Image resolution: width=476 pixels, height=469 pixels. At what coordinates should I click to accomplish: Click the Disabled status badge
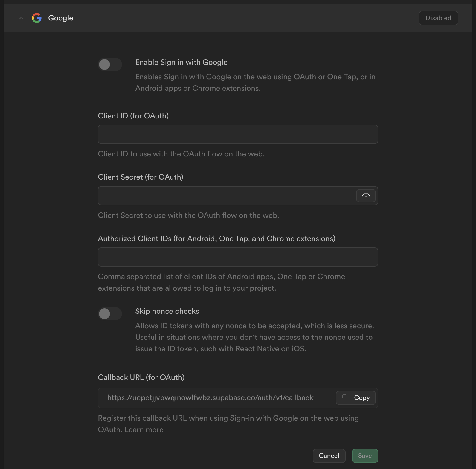coord(438,18)
